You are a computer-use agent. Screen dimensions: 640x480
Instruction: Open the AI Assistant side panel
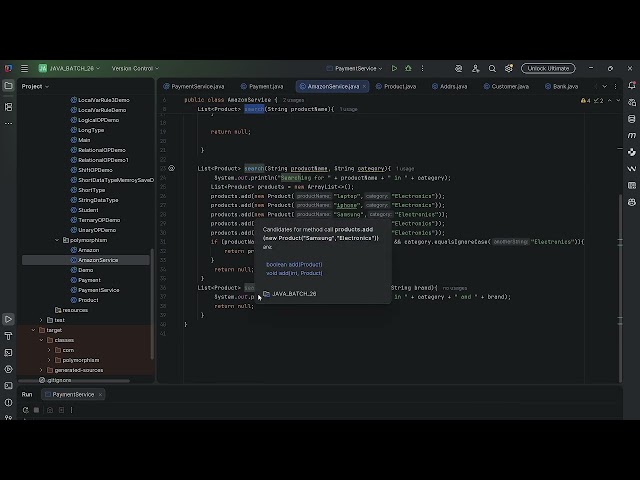pos(632,102)
